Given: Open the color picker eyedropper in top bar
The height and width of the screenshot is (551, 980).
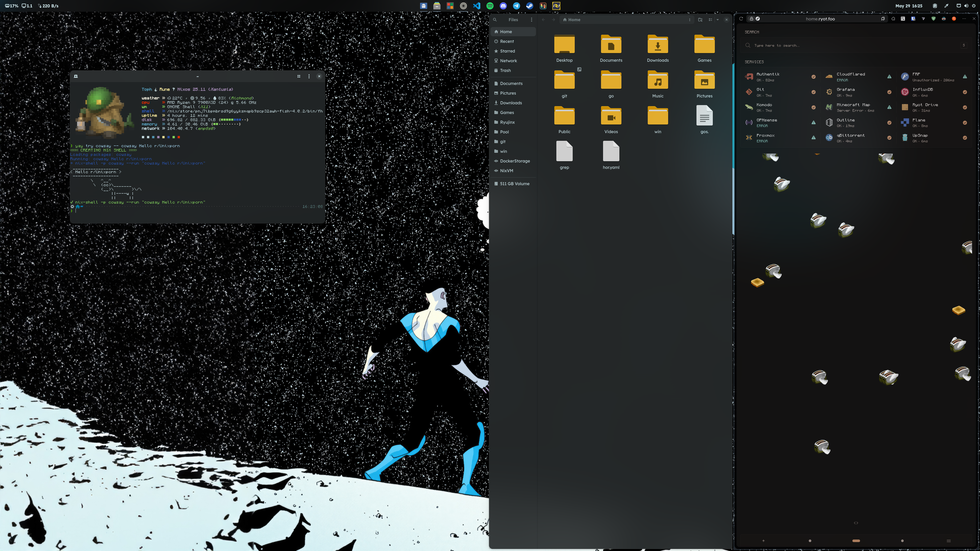Looking at the screenshot, I should click(x=946, y=6).
